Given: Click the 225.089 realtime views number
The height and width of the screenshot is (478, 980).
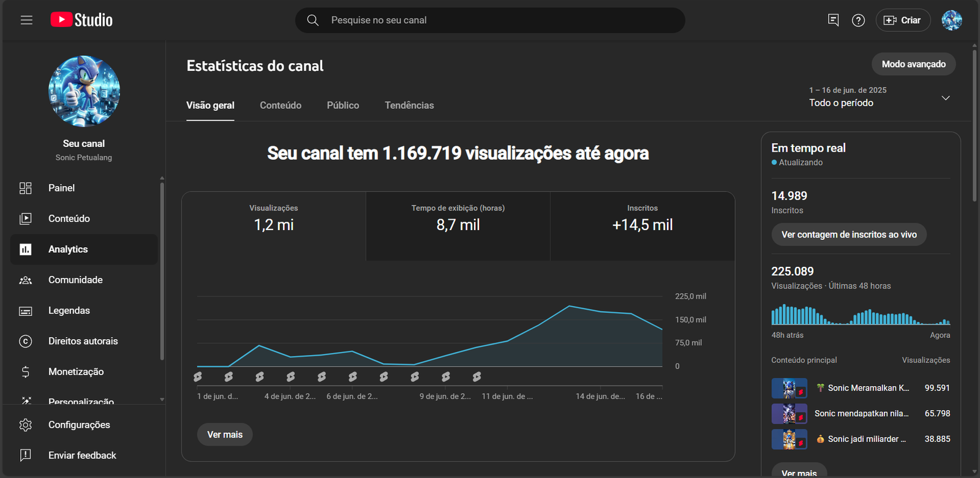Looking at the screenshot, I should pyautogui.click(x=793, y=271).
